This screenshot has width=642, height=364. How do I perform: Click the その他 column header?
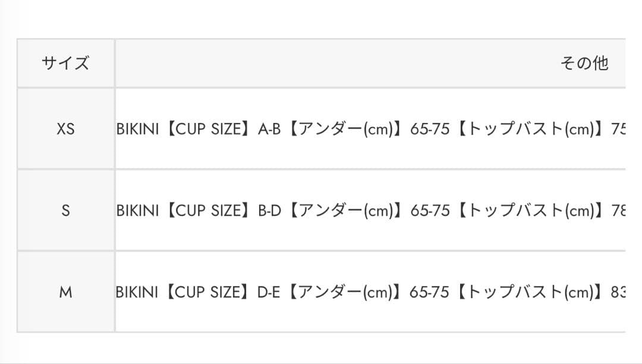(584, 64)
